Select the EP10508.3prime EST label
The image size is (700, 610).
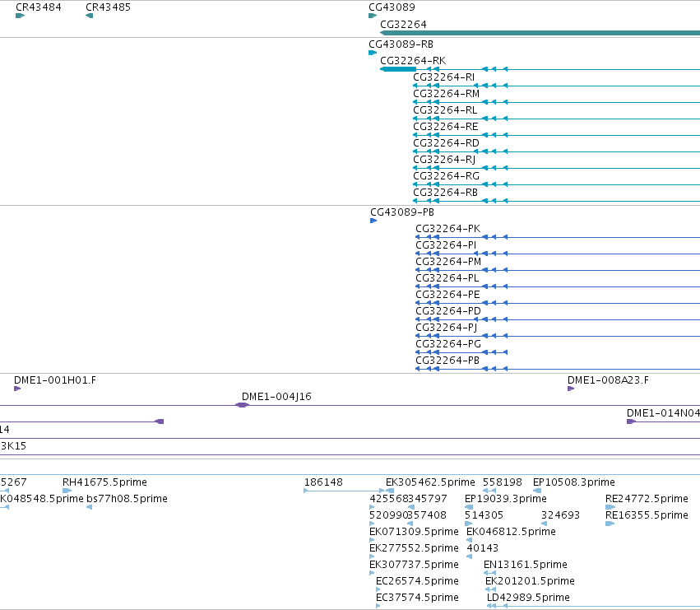click(x=573, y=482)
